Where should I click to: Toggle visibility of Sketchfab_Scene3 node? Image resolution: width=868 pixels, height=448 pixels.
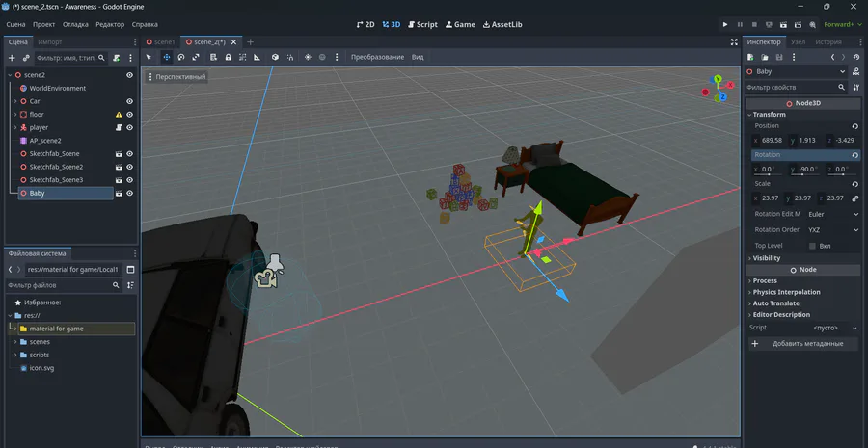click(x=129, y=180)
